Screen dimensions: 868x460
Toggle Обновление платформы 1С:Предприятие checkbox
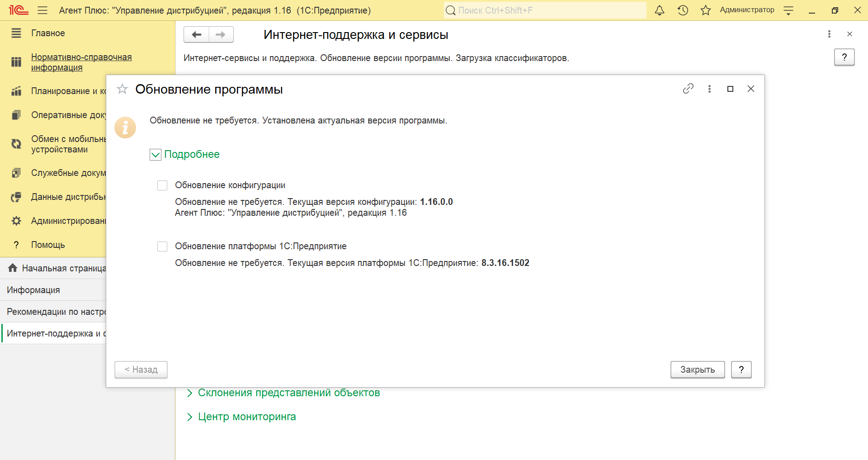tap(162, 247)
